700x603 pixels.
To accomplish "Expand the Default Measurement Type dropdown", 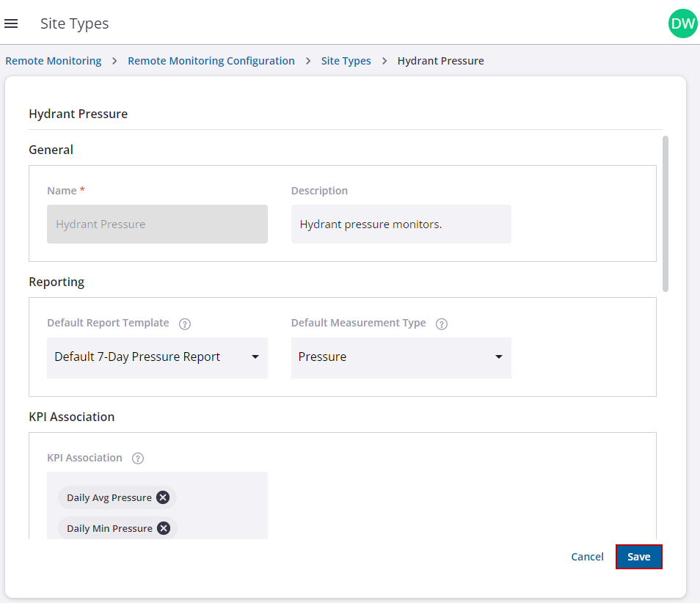I will (x=401, y=357).
